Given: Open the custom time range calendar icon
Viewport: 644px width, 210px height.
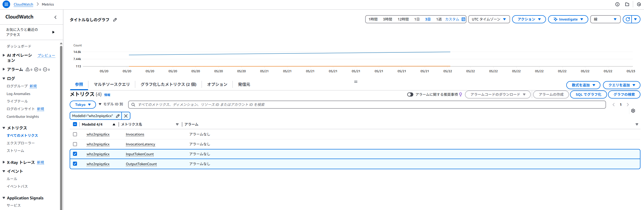Looking at the screenshot, I should point(463,19).
